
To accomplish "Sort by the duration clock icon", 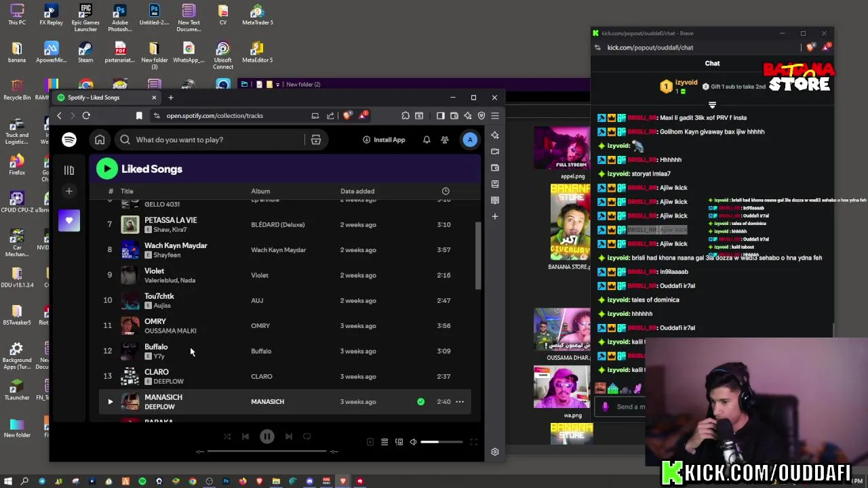I will click(x=446, y=191).
